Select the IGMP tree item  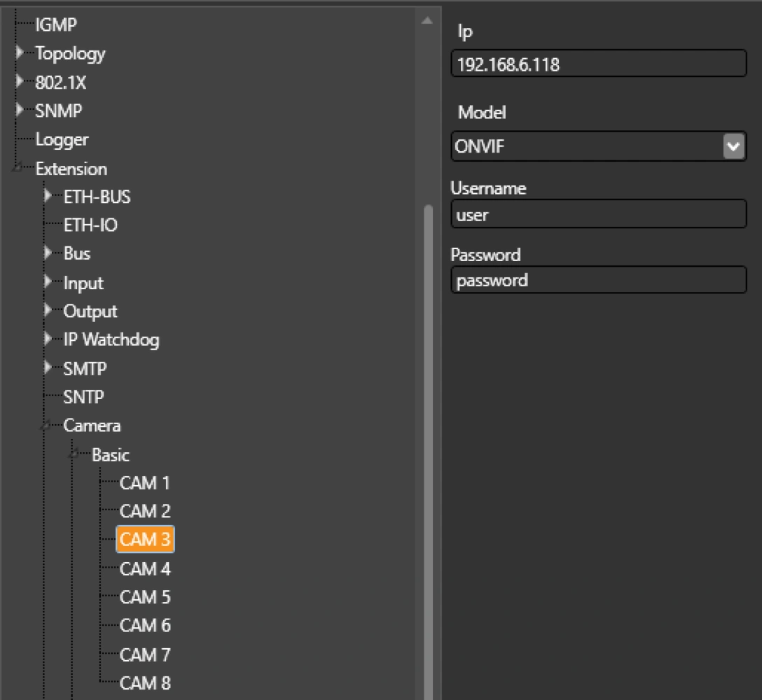tap(56, 25)
